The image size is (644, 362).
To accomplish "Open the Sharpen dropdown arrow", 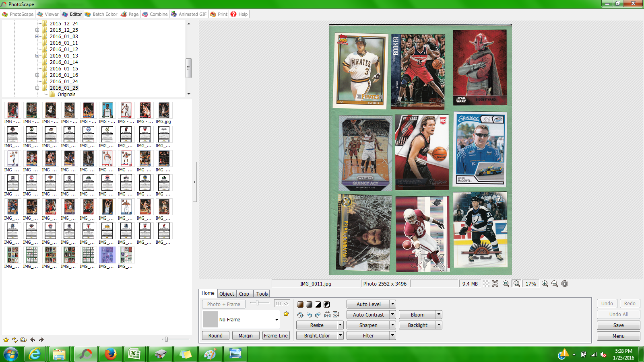I will pyautogui.click(x=393, y=325).
